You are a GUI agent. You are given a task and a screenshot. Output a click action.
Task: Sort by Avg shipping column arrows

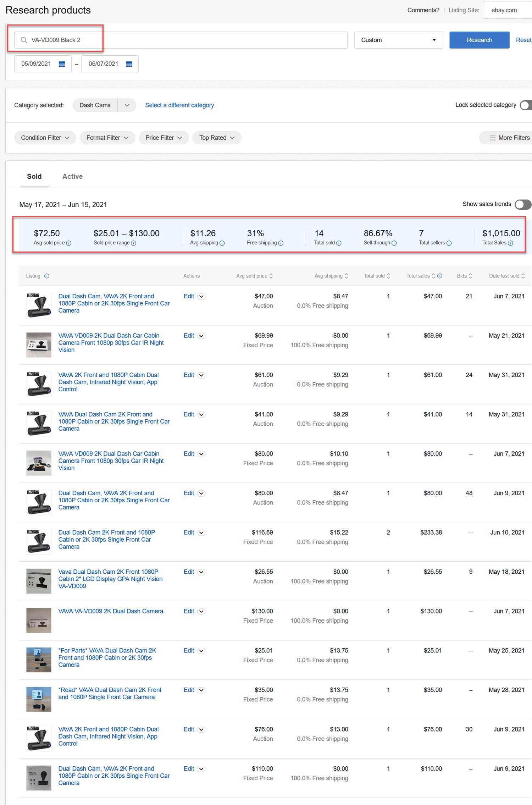pos(347,276)
